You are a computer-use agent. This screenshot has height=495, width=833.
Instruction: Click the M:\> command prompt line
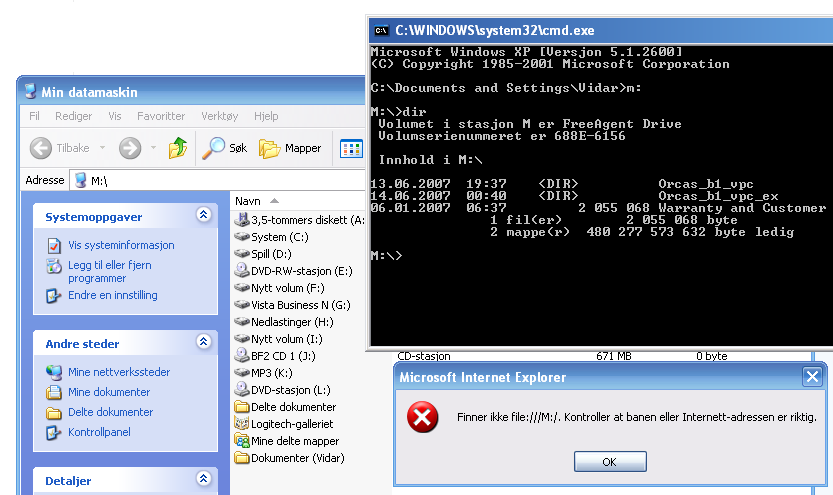(x=387, y=255)
